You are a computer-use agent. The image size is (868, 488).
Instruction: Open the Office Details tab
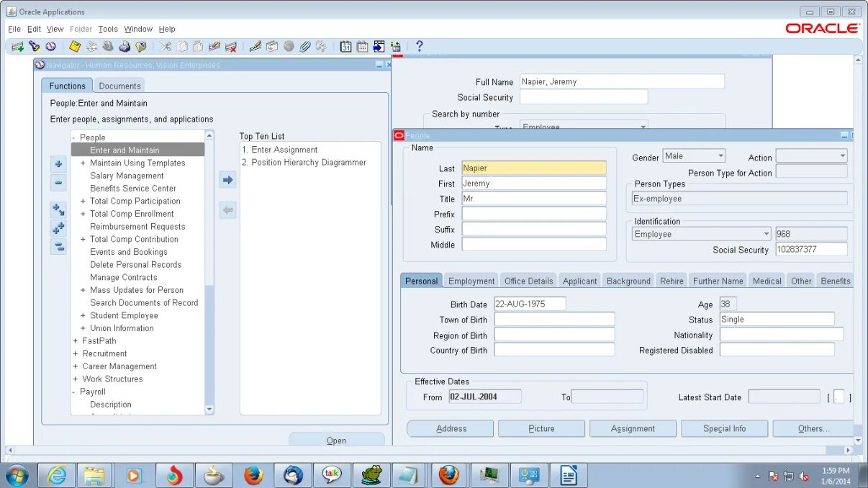(x=528, y=281)
